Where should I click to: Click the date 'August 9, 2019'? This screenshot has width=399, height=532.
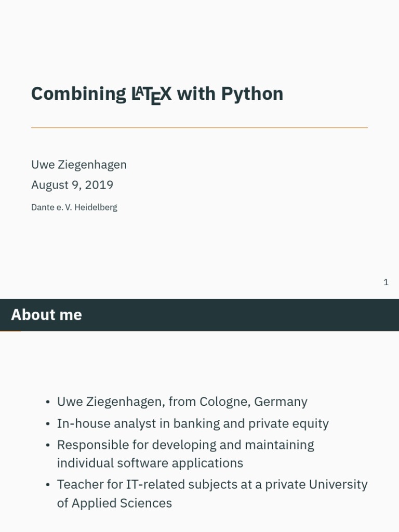tap(72, 185)
